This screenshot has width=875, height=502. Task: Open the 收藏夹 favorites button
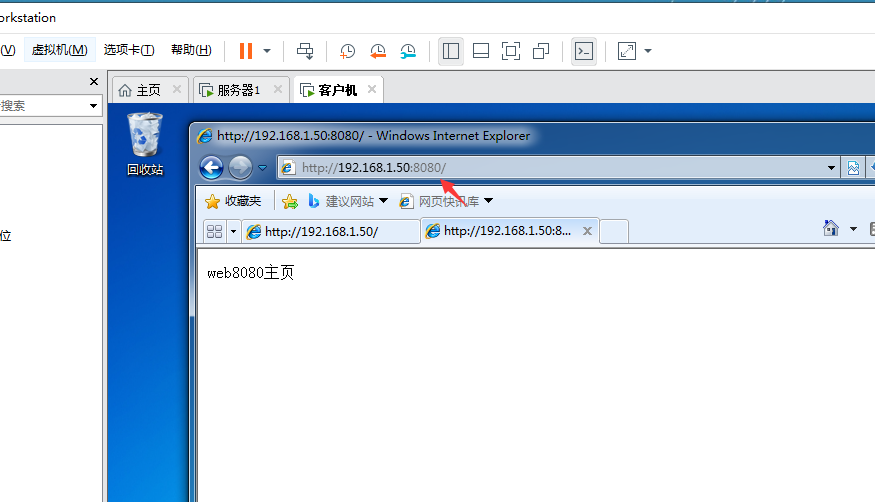[x=233, y=201]
